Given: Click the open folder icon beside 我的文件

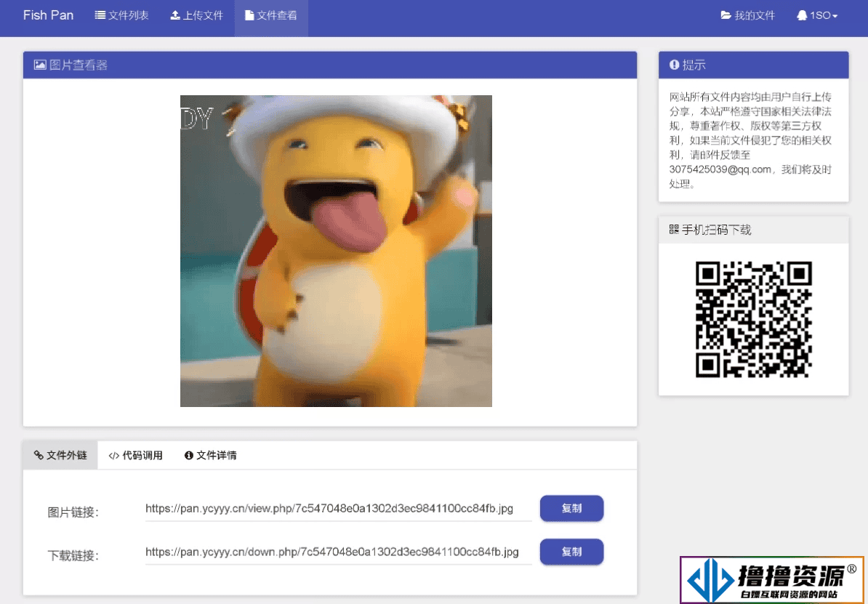Looking at the screenshot, I should [726, 15].
